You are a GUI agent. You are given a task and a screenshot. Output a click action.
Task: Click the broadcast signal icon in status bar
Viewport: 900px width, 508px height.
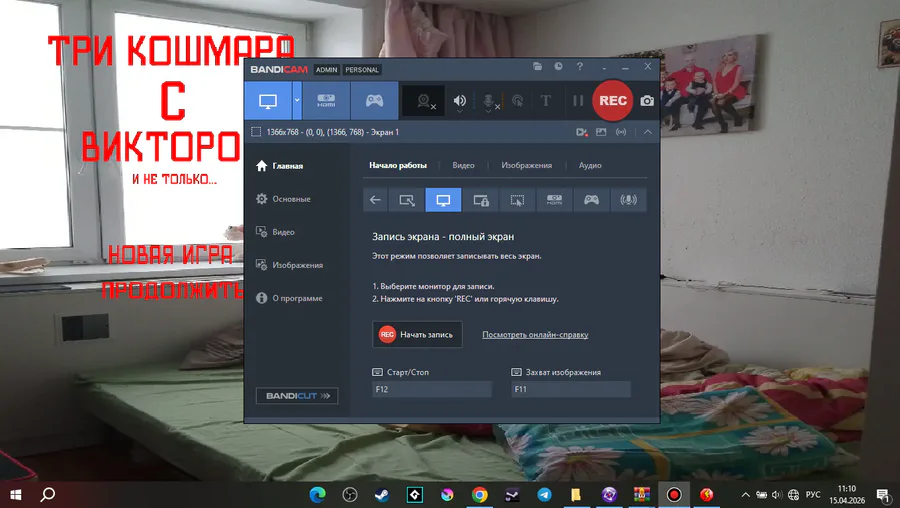click(621, 132)
